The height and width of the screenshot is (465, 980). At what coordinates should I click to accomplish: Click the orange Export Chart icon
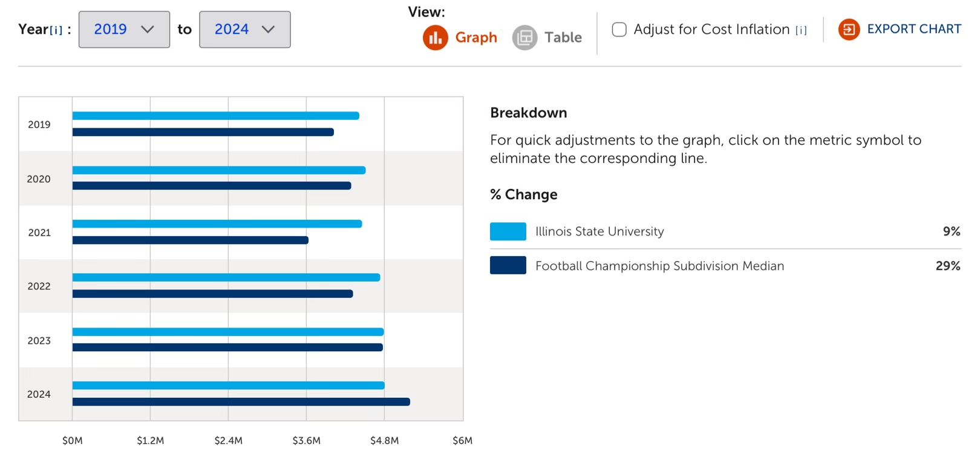tap(849, 29)
